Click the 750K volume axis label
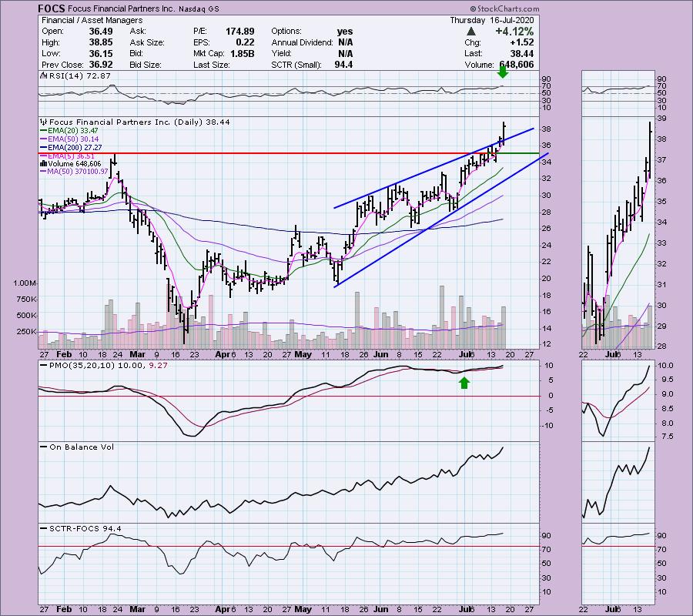 tap(26, 300)
